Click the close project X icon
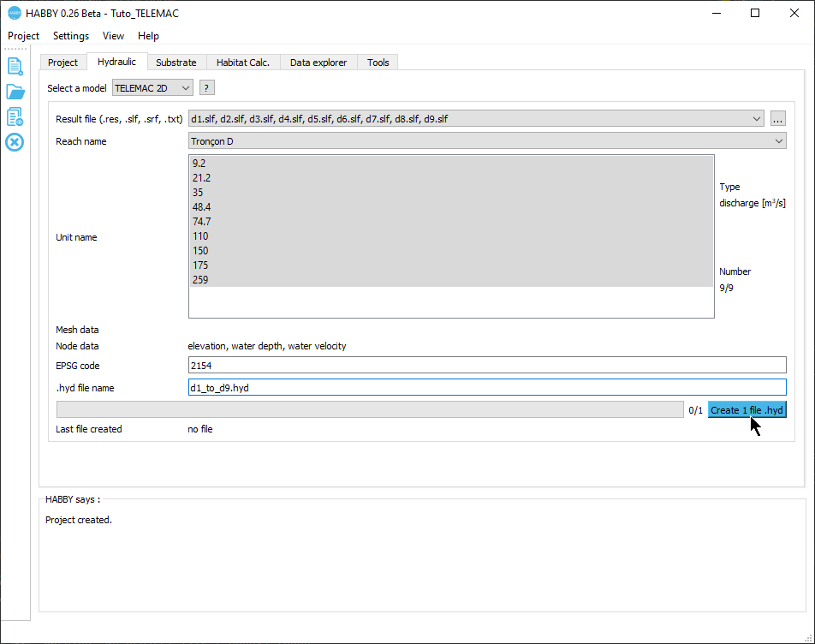This screenshot has width=815, height=644. point(15,141)
